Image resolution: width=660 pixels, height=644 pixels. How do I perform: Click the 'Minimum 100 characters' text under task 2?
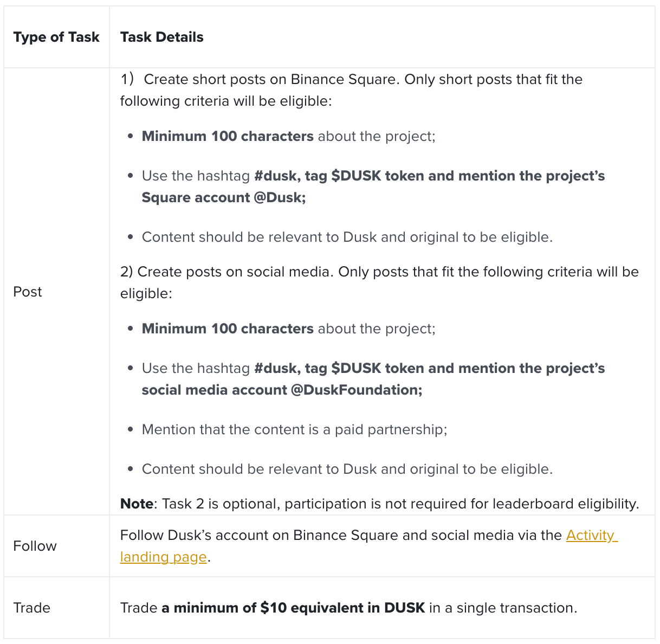pyautogui.click(x=228, y=329)
